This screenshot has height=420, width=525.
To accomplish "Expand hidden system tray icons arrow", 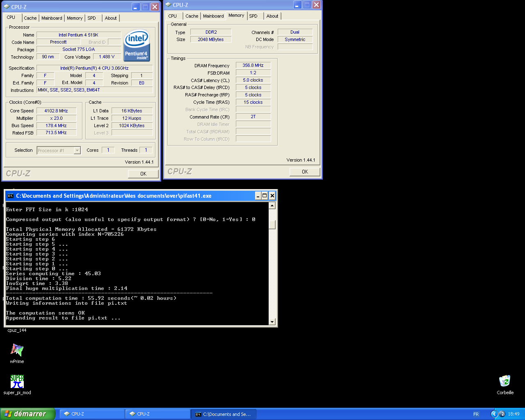I will (494, 414).
